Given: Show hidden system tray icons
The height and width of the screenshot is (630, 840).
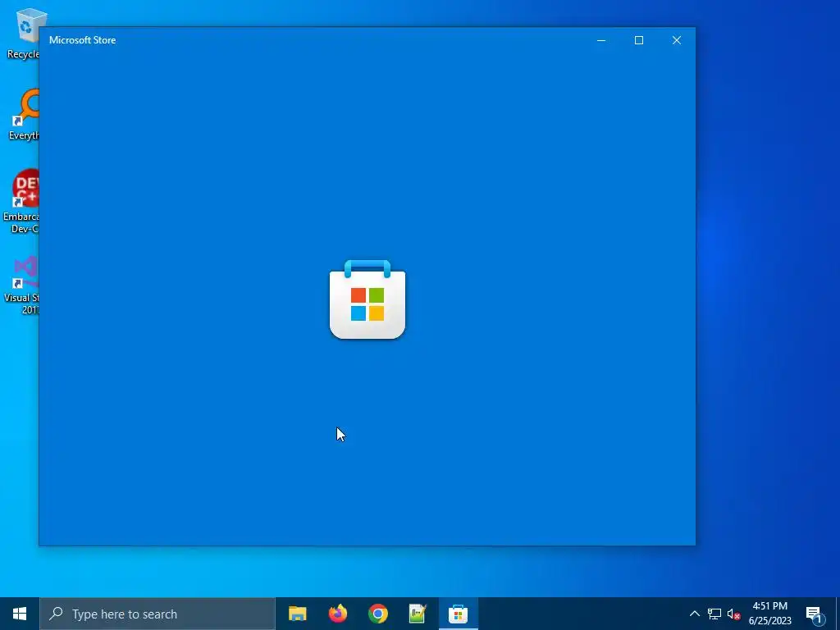Looking at the screenshot, I should pyautogui.click(x=694, y=614).
